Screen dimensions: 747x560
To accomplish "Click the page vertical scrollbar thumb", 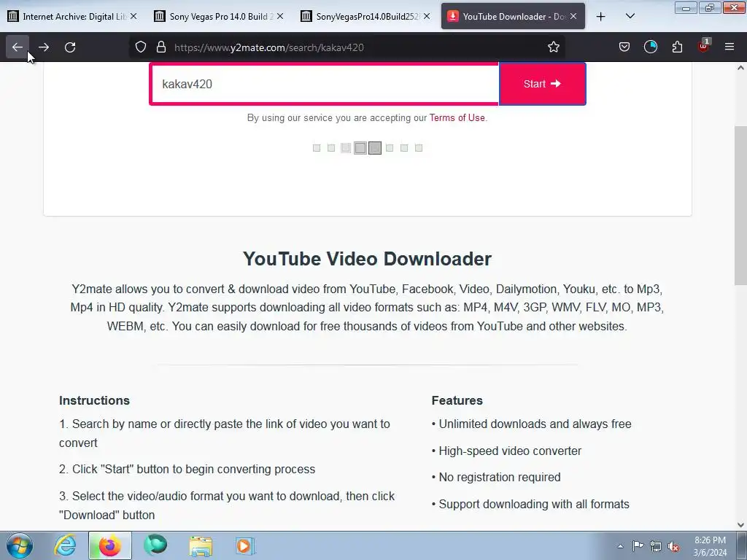I will click(x=740, y=206).
